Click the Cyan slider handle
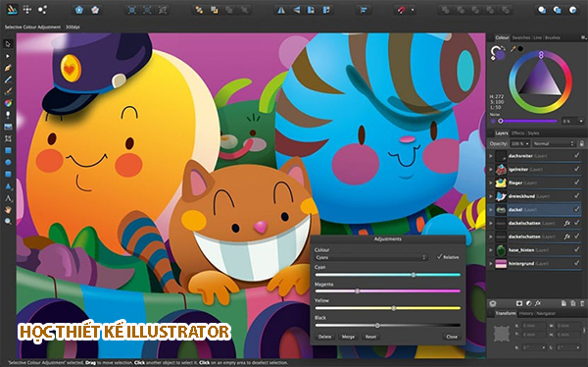The image size is (588, 367). pyautogui.click(x=414, y=275)
